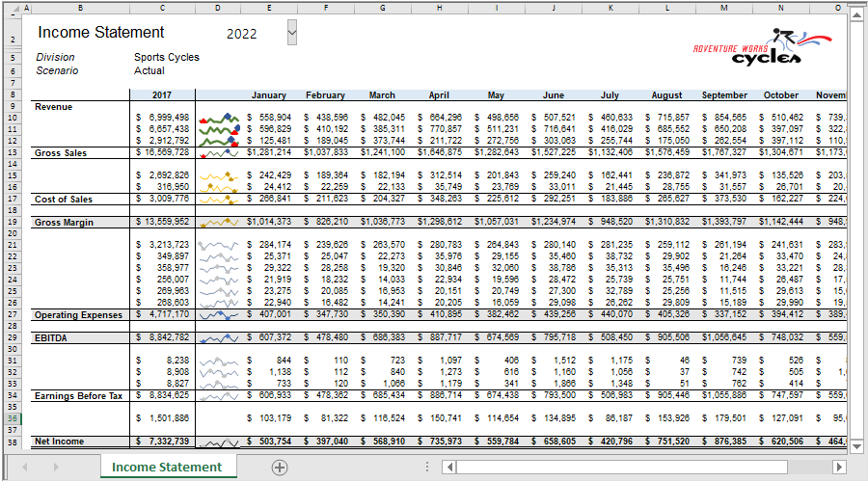Click the horizontal scrollbar right arrow
Viewport: 868px width, 482px height.
[x=839, y=468]
